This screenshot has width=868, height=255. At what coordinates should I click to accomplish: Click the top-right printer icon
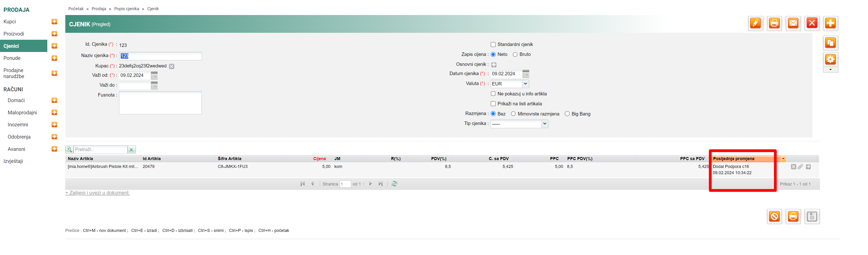pos(774,23)
